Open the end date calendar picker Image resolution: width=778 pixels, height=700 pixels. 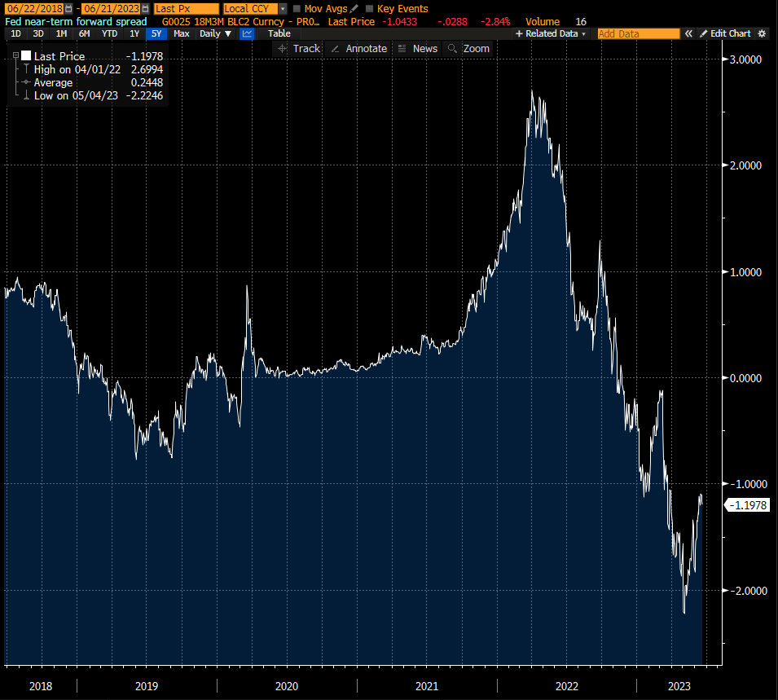147,8
